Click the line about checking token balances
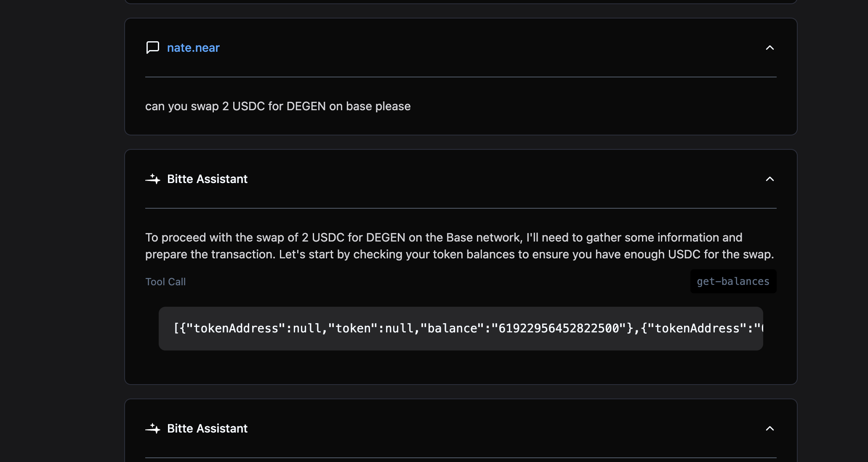The width and height of the screenshot is (868, 462). coord(459,255)
